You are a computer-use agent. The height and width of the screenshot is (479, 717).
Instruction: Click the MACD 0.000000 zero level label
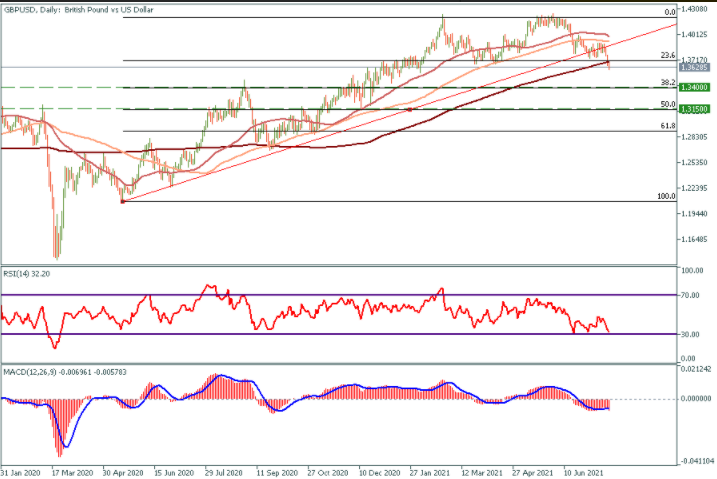(696, 399)
